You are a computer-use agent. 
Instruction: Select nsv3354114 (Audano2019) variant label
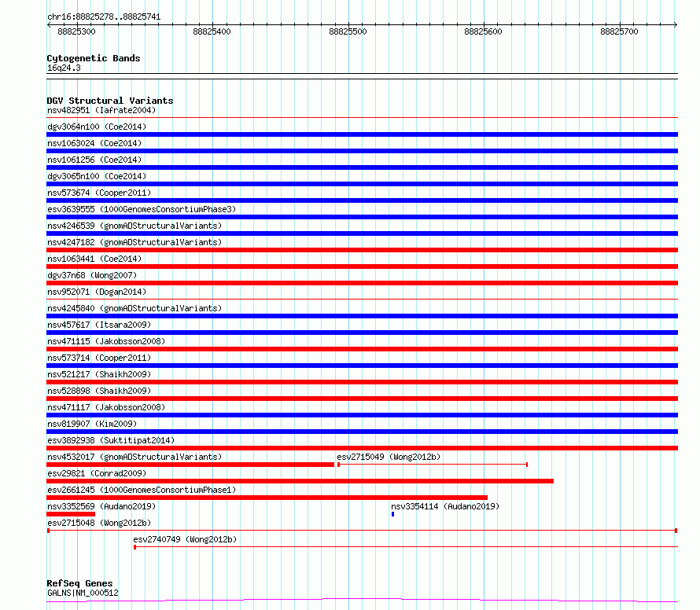click(x=445, y=506)
